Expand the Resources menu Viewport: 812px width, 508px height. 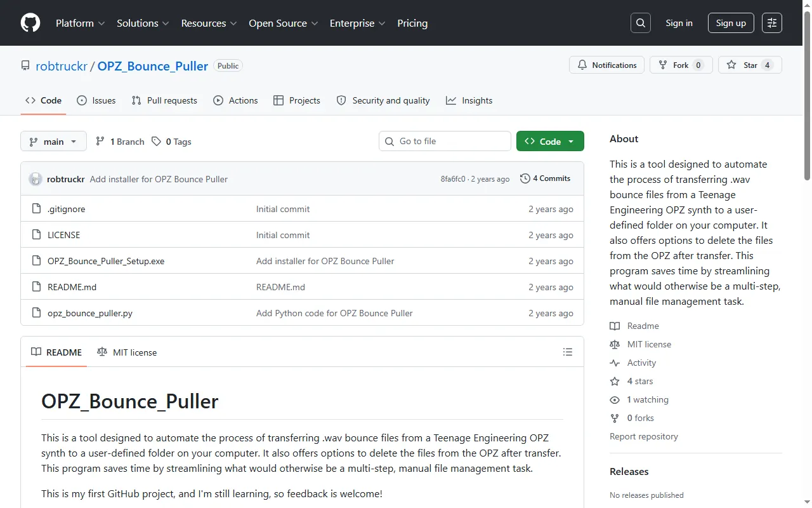[209, 23]
